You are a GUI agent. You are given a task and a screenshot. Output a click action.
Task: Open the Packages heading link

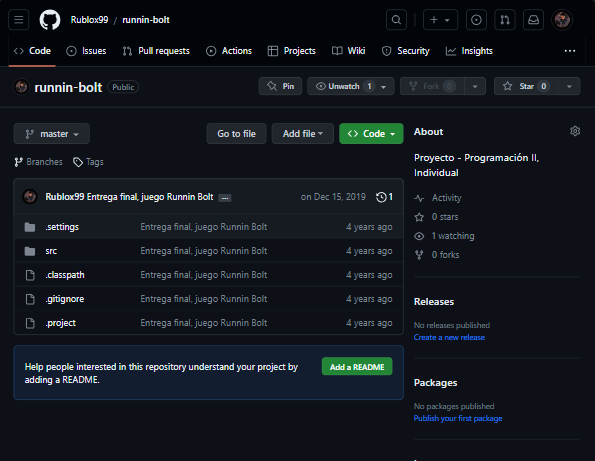[x=435, y=382]
